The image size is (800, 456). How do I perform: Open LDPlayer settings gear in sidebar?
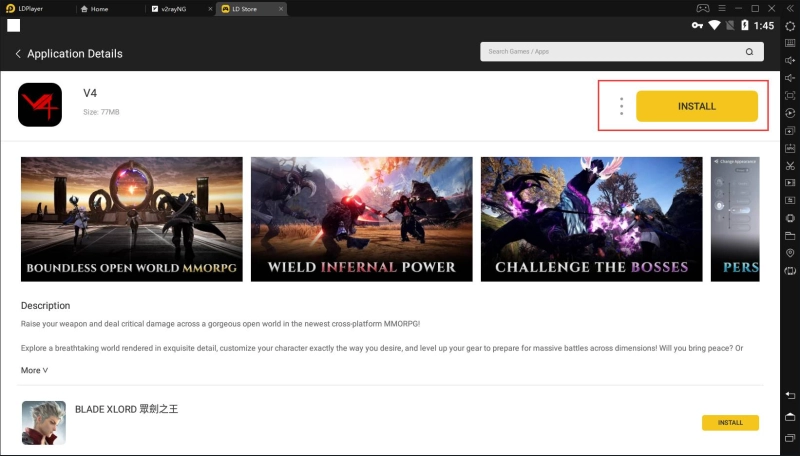point(790,25)
